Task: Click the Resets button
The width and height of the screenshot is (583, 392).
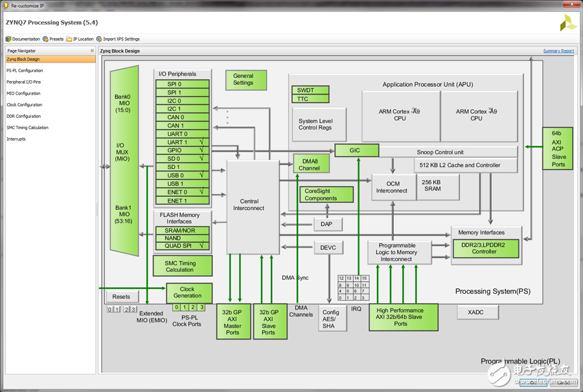Action: 122,297
